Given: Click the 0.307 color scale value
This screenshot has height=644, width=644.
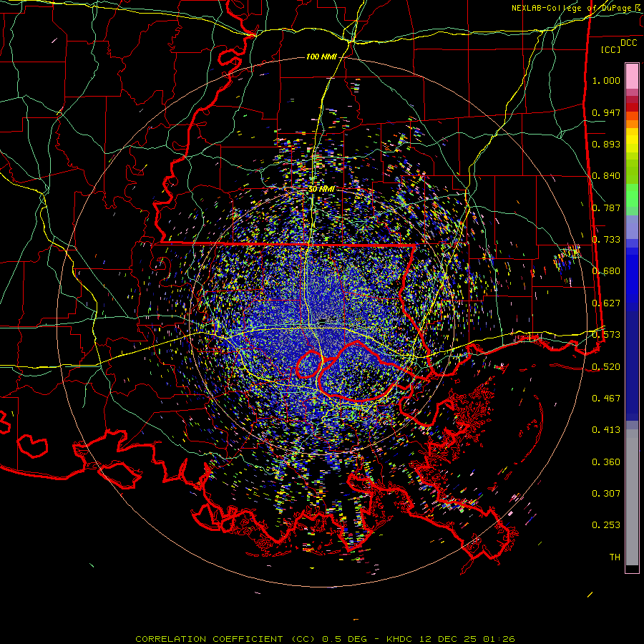Looking at the screenshot, I should [606, 494].
